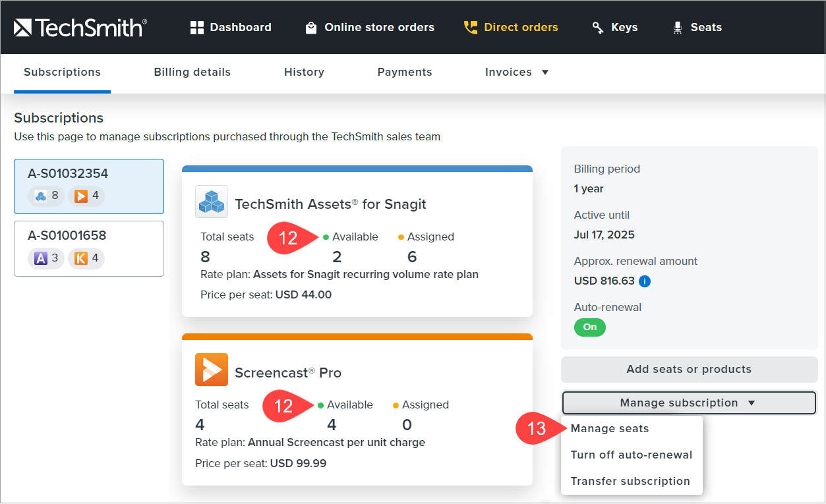This screenshot has height=504, width=826.
Task: Click orange K badge in subscription A-S01001658
Action: (x=86, y=258)
